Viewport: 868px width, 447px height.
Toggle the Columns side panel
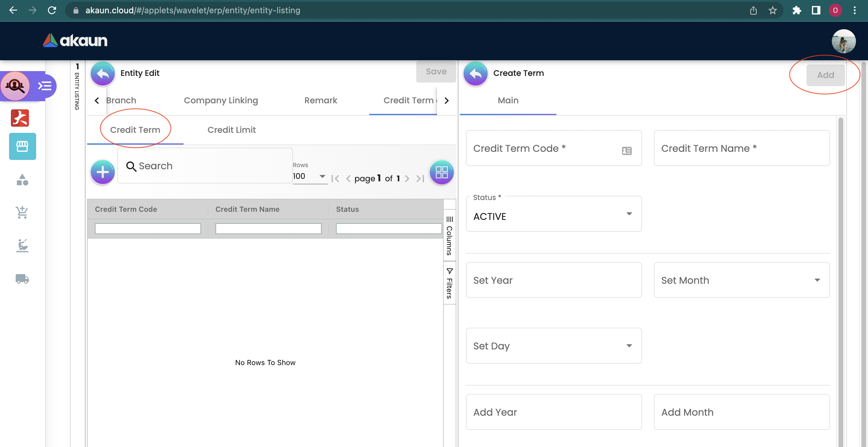pyautogui.click(x=449, y=236)
